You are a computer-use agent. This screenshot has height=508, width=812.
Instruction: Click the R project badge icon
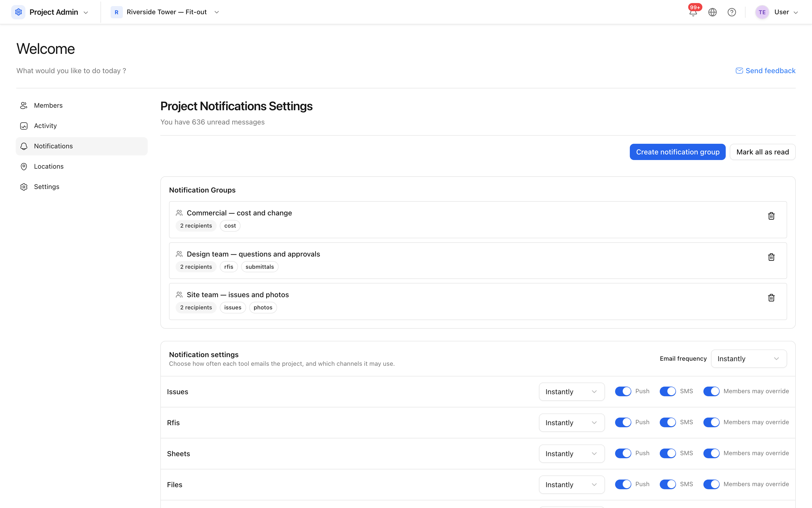(x=116, y=12)
